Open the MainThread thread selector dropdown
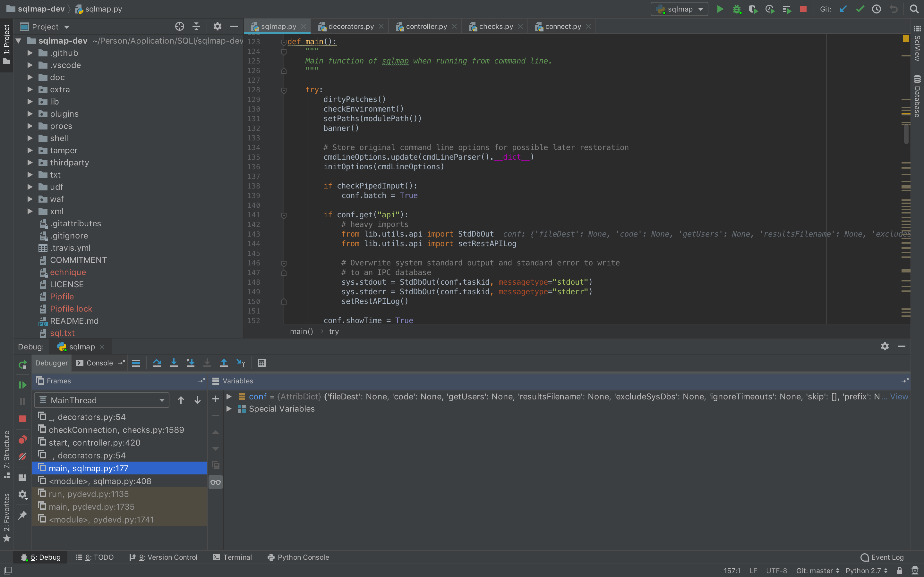924x577 pixels. click(x=101, y=400)
